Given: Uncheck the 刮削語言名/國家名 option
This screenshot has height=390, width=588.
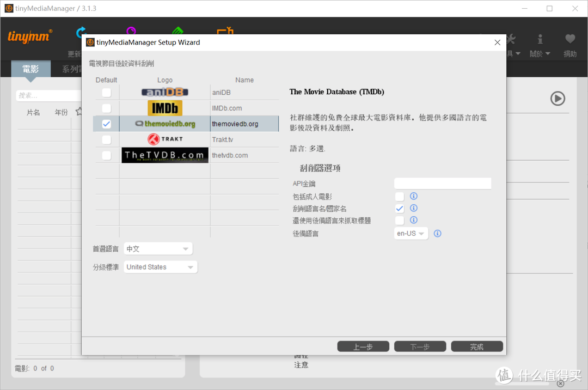Looking at the screenshot, I should pyautogui.click(x=400, y=209).
